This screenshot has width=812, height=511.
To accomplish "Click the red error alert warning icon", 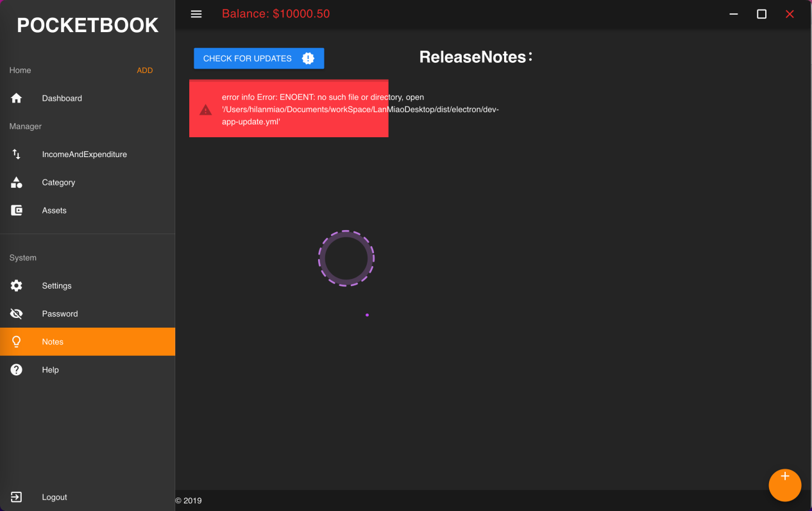I will 205,110.
